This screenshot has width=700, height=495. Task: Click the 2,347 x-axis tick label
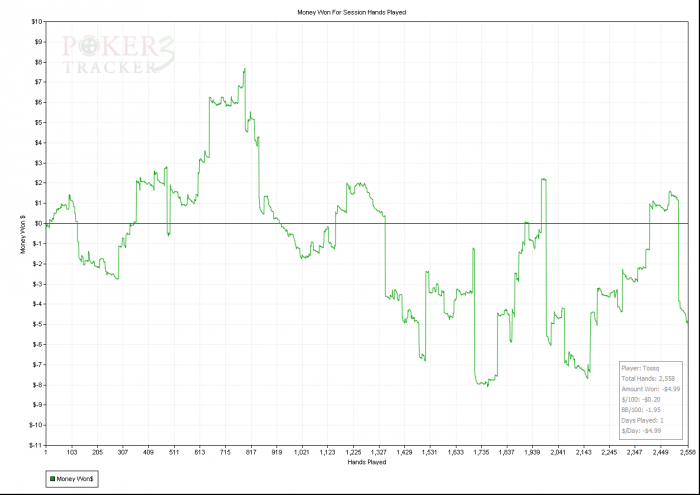click(634, 452)
